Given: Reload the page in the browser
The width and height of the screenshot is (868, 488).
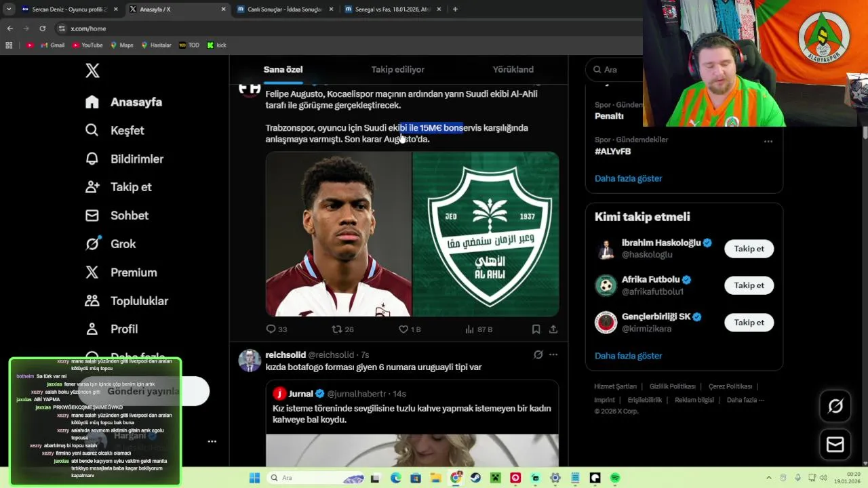Looking at the screenshot, I should click(x=42, y=28).
